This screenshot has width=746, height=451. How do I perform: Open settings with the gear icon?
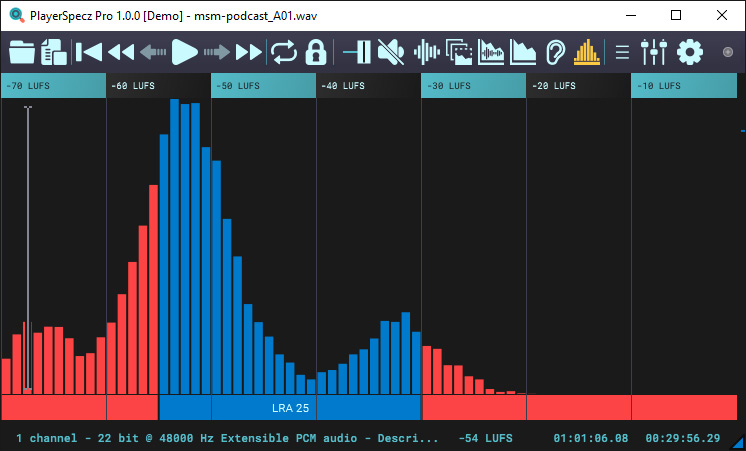pos(690,52)
